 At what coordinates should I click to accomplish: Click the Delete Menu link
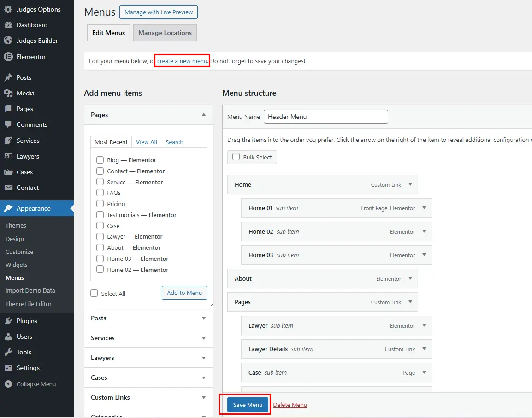(290, 405)
